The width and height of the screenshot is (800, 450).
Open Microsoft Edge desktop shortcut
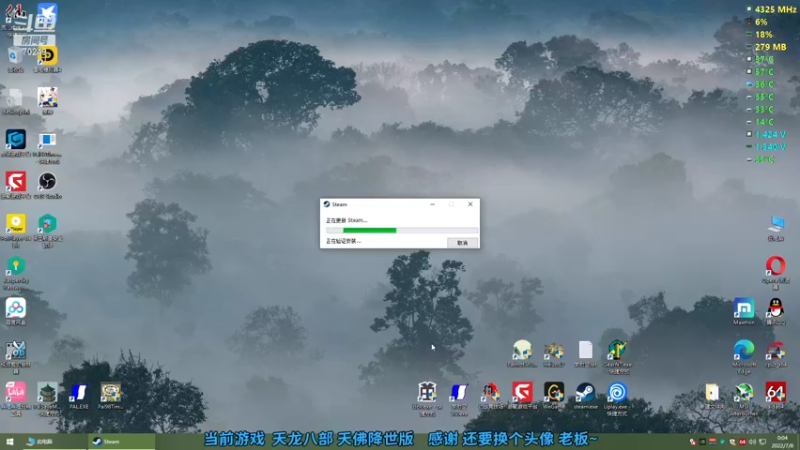point(744,356)
